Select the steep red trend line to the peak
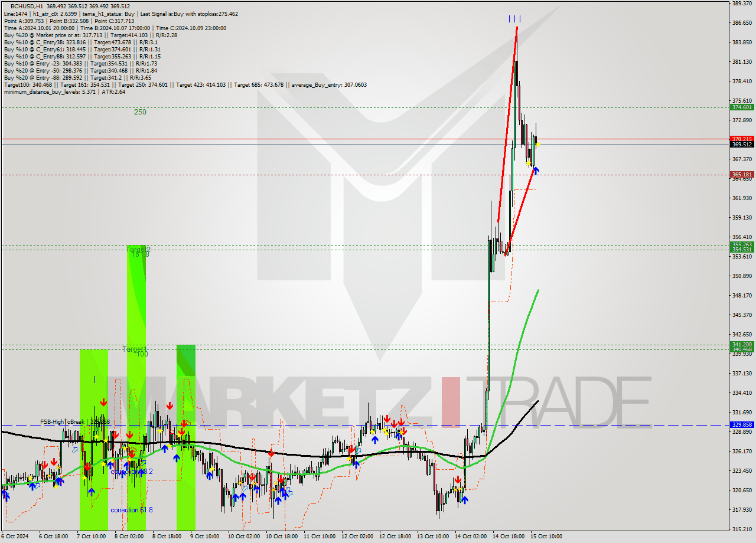The image size is (756, 543). coord(508,124)
